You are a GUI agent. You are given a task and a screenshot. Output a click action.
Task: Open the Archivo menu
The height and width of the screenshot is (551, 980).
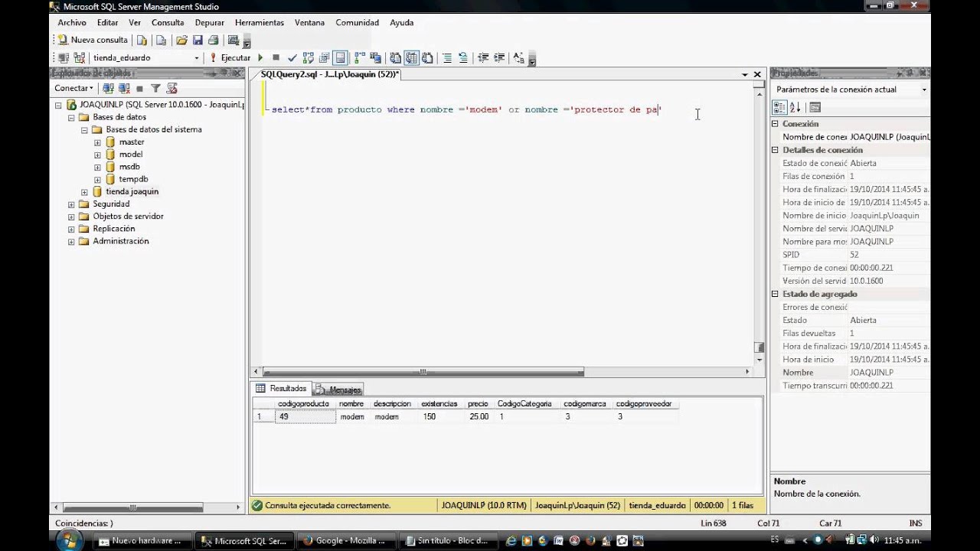point(72,22)
